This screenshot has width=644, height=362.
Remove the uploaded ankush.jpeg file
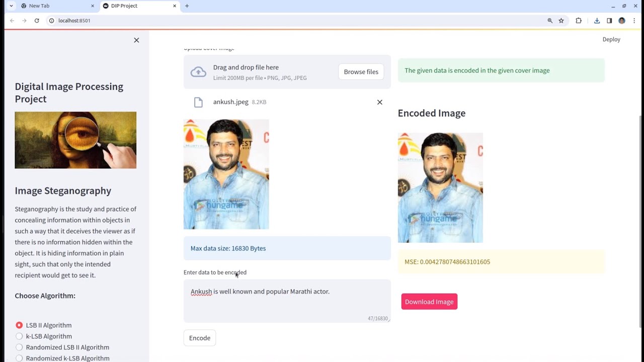[x=380, y=102]
